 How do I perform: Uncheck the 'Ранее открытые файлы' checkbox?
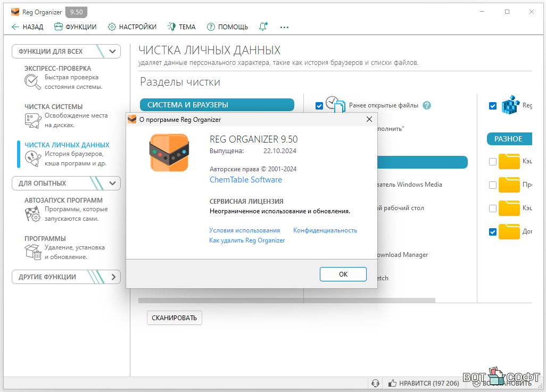319,106
